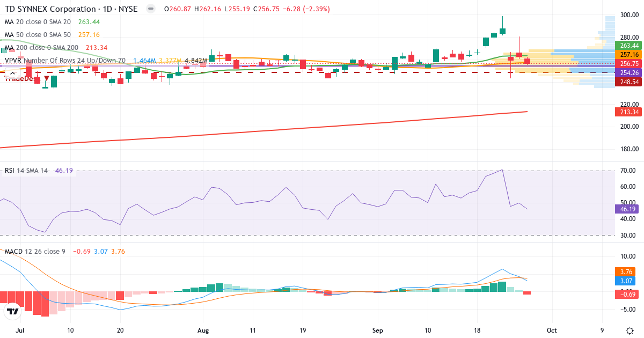Click the −5.00 MACD scale label
The height and width of the screenshot is (338, 644).
pyautogui.click(x=627, y=309)
